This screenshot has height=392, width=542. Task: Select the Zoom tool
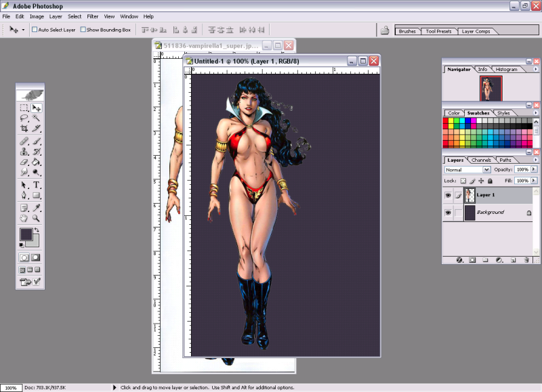tap(37, 218)
